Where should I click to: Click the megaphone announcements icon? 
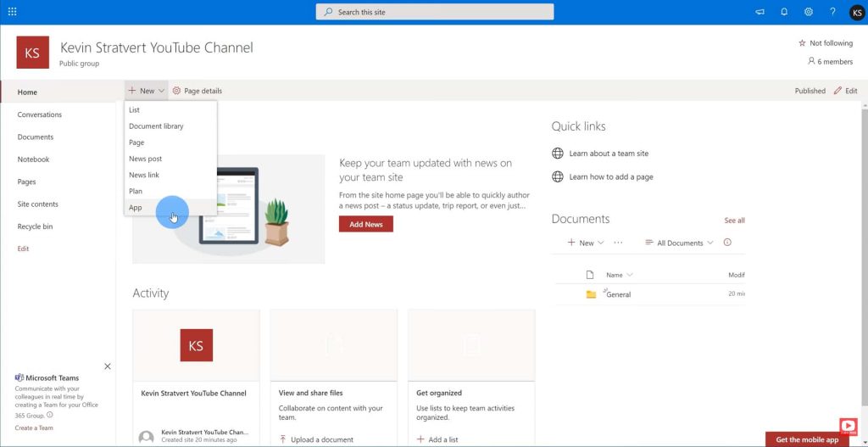coord(760,12)
